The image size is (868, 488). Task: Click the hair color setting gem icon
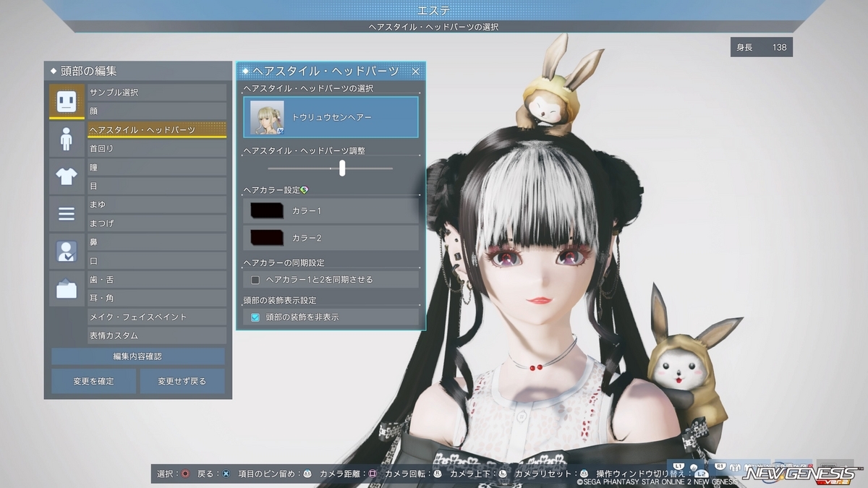coord(305,190)
